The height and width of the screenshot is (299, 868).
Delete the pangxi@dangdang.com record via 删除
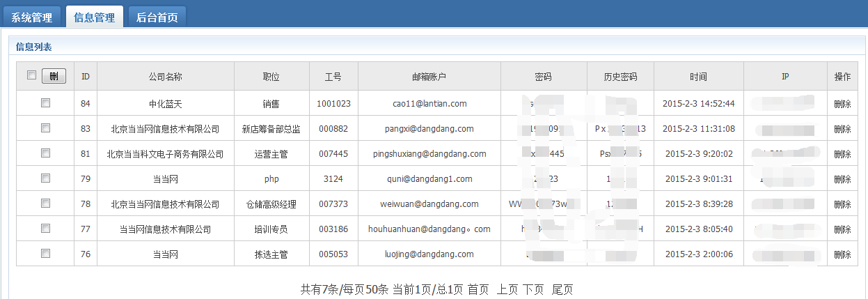842,129
